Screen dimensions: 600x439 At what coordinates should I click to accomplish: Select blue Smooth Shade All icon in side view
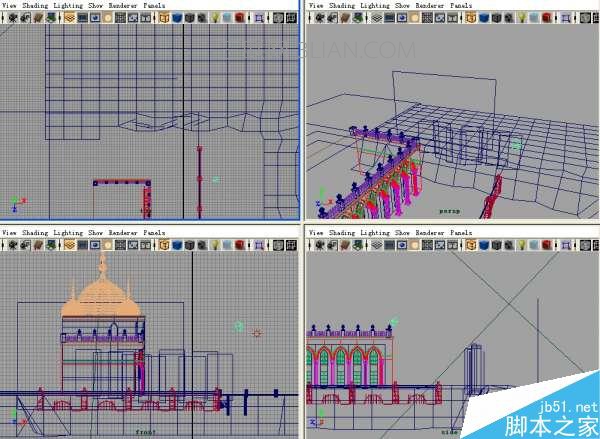[x=484, y=245]
